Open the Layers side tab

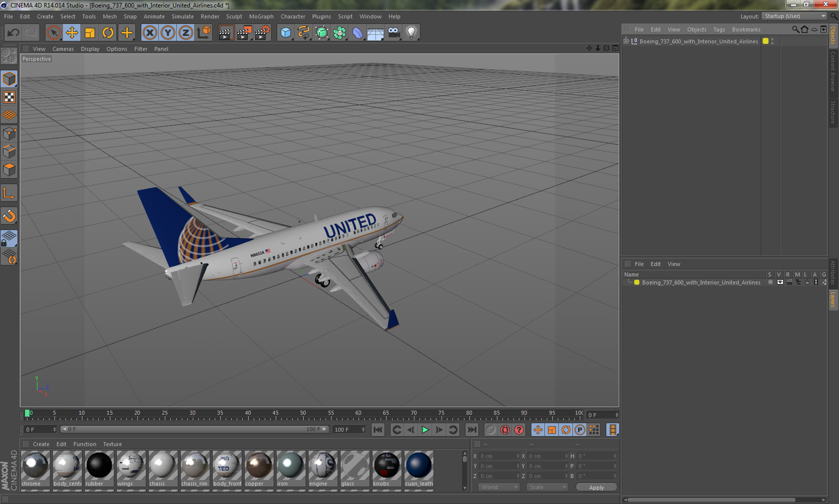tap(833, 300)
